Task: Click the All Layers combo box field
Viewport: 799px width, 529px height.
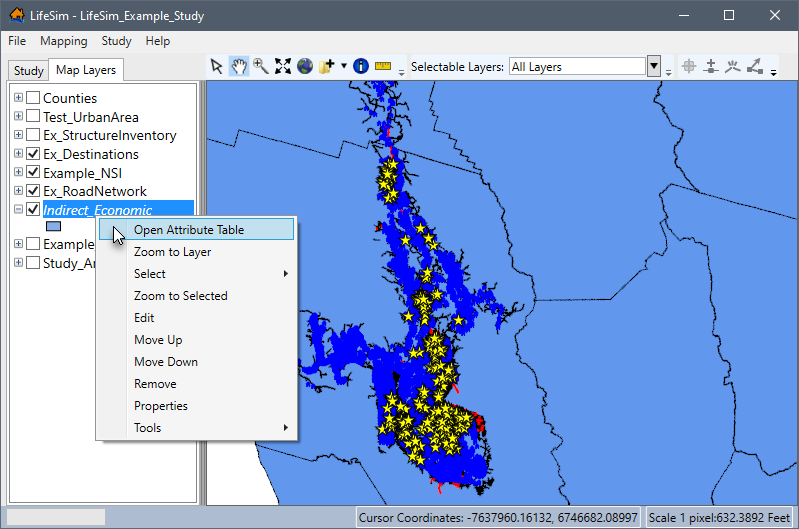Action: [x=577, y=66]
